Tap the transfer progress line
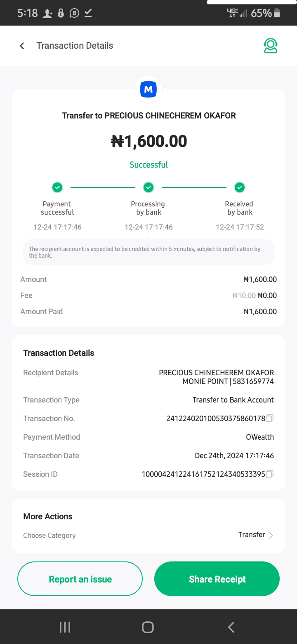 103,187
